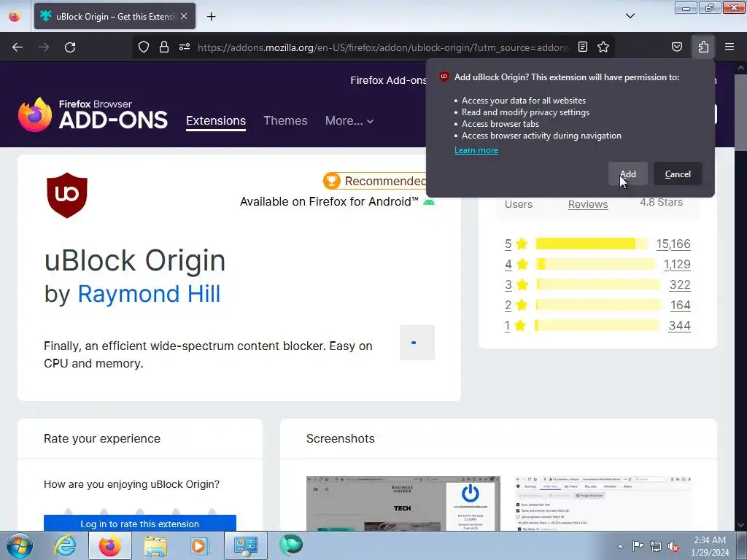Viewport: 747px width, 560px height.
Task: Click the 4-star rating bar
Action: click(595, 264)
